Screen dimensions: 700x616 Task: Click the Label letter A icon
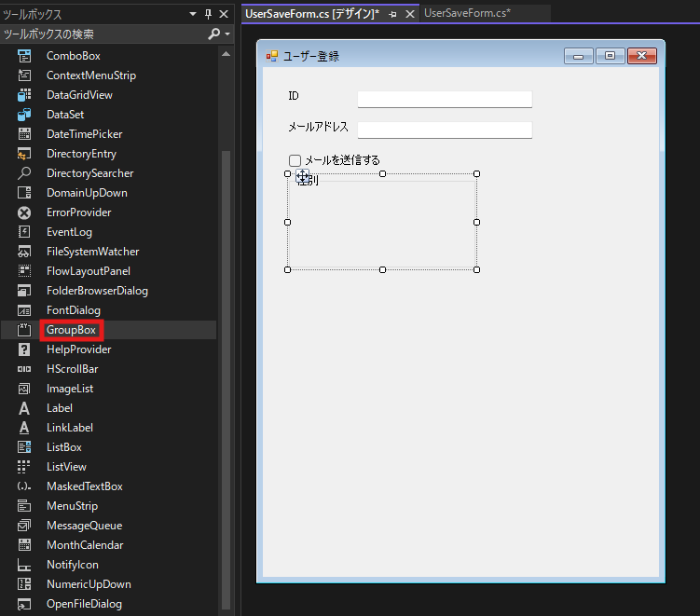[x=24, y=408]
